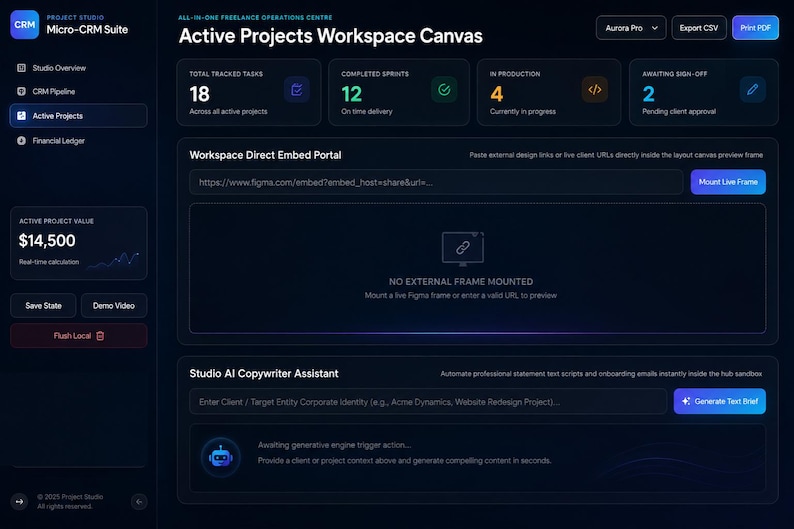
Task: Click the Export CSV button
Action: [699, 28]
